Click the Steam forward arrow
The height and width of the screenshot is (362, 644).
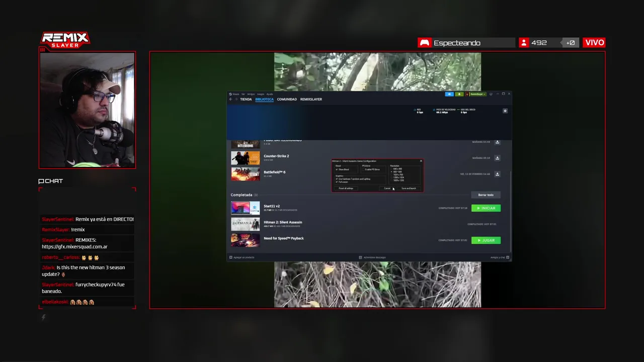(236, 99)
